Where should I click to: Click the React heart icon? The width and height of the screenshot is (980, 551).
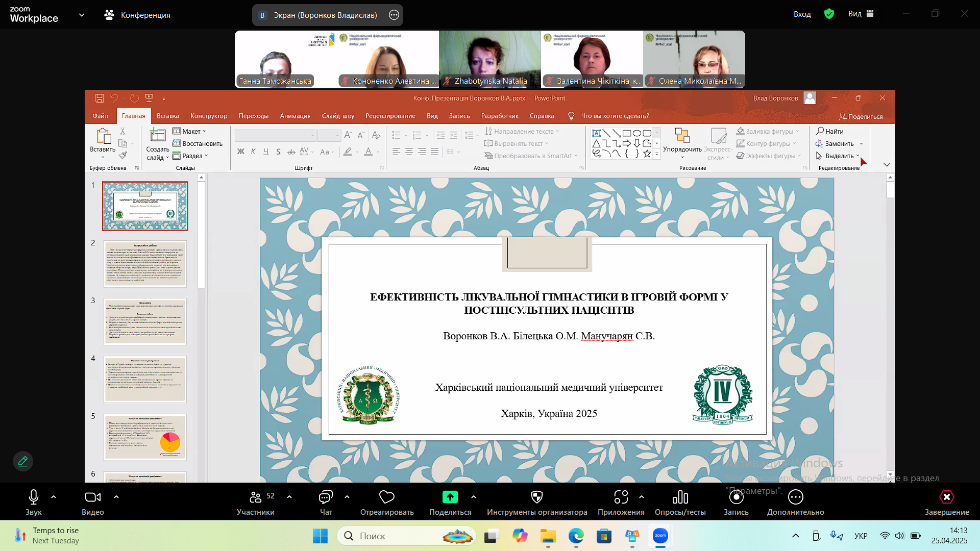[x=387, y=497]
